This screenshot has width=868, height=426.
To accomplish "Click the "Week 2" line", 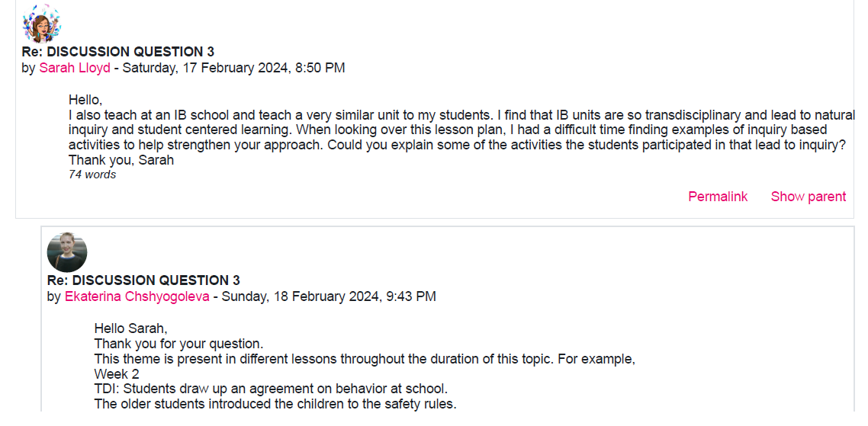I will point(117,374).
